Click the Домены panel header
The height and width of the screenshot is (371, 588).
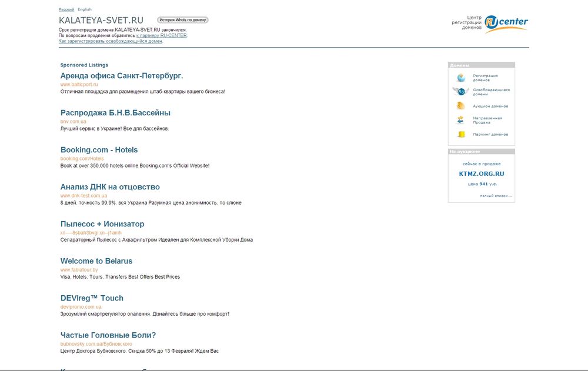click(x=482, y=65)
